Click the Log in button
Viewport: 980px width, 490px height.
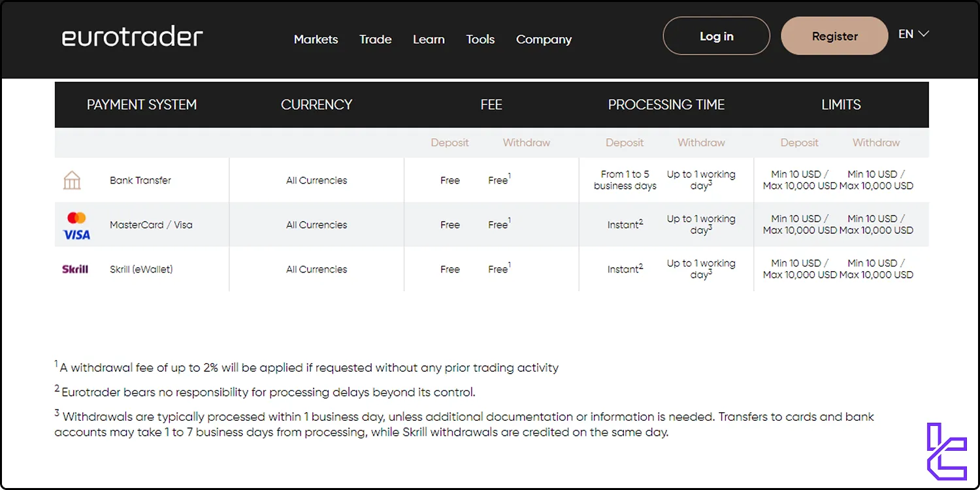(x=717, y=36)
